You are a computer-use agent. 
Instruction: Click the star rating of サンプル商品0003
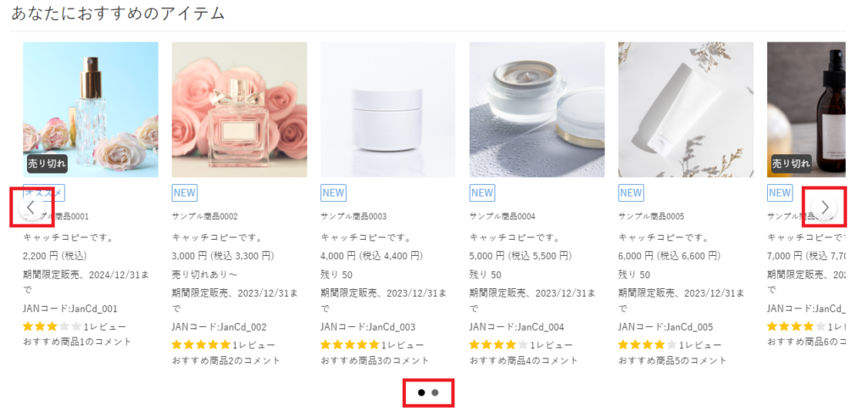tap(350, 345)
